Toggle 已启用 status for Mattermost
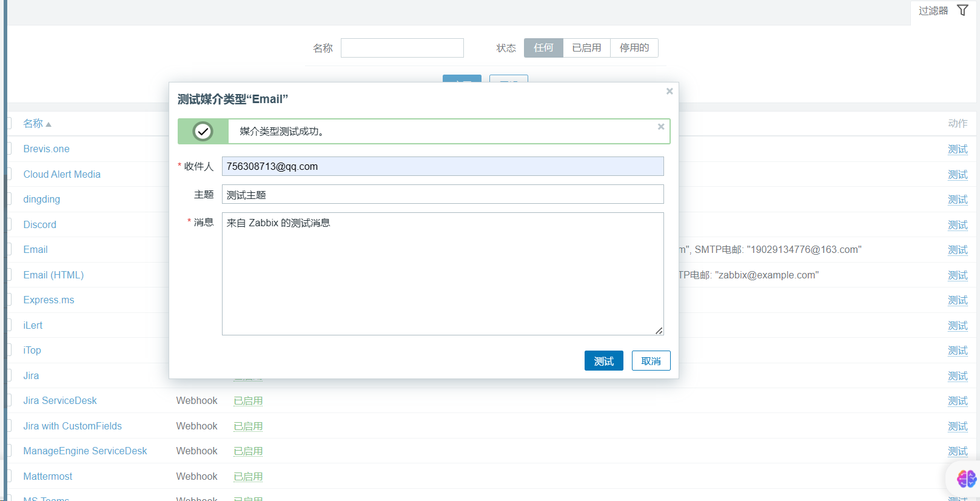980x501 pixels. click(x=248, y=477)
